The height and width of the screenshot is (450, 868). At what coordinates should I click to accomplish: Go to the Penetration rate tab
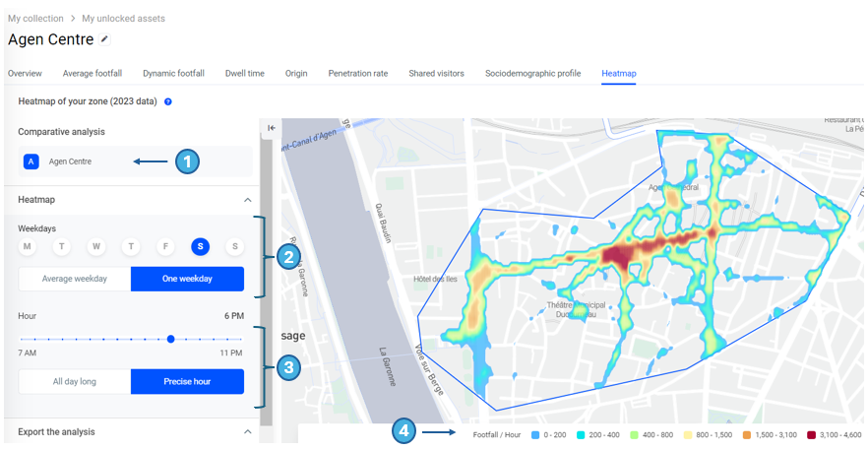point(357,74)
